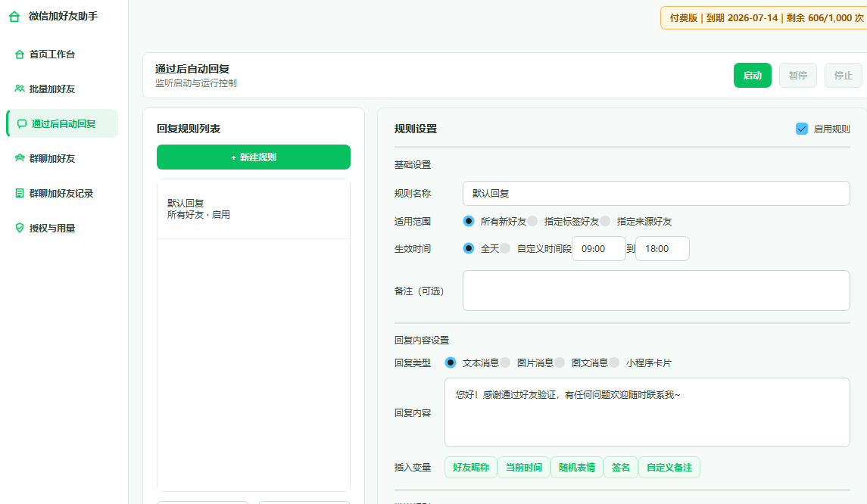
Task: Choose the 小程序卡片 reply type
Action: pos(614,362)
